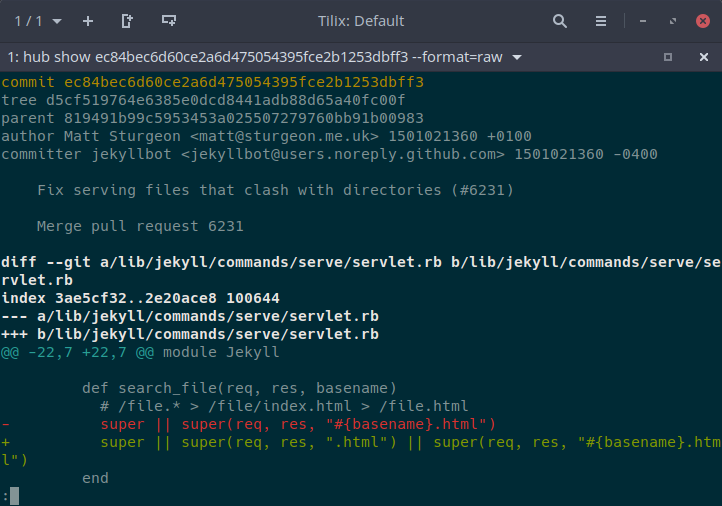Click terminal title hub show command
This screenshot has width=722, height=506.
(255, 57)
